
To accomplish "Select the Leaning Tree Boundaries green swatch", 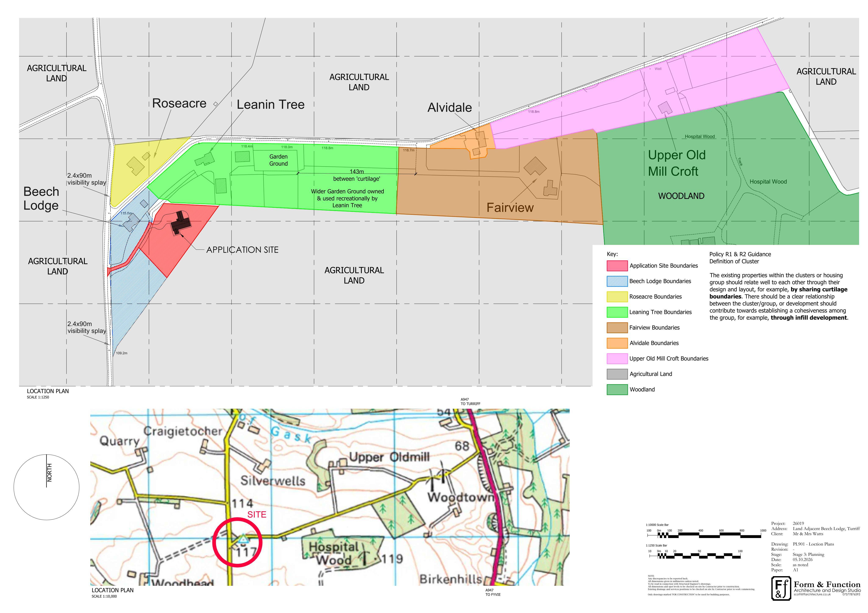I will [617, 312].
